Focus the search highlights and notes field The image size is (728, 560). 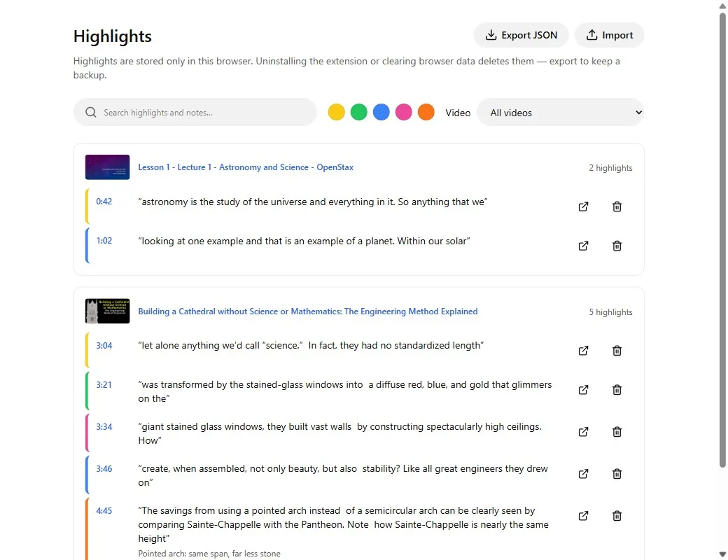click(195, 113)
